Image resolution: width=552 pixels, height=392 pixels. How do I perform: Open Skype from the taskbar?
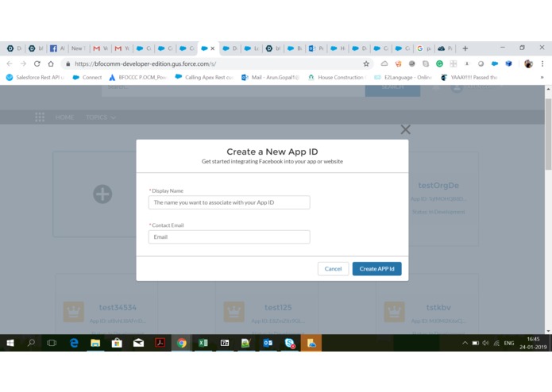coord(289,343)
